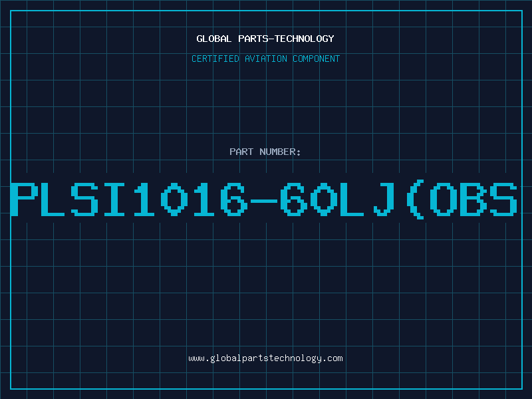Click the word GLOBAL in the header
This screenshot has width=532, height=399.
coord(213,39)
